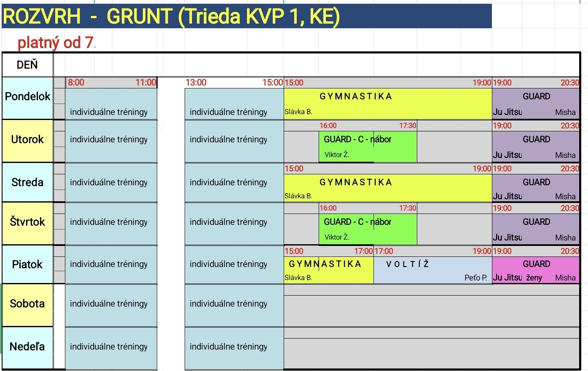Click the ROZVRH - GRUNT title banner
Viewport: 588px width, 371px height.
(x=247, y=16)
